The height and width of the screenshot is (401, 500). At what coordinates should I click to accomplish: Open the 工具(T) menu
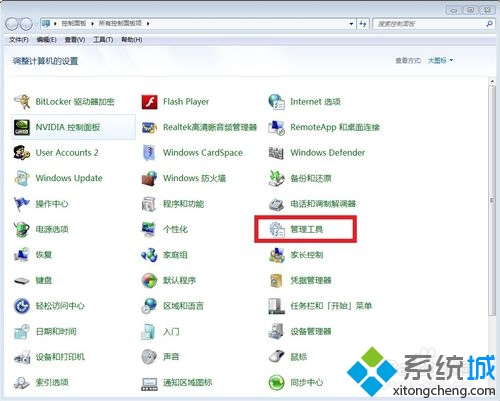[103, 40]
